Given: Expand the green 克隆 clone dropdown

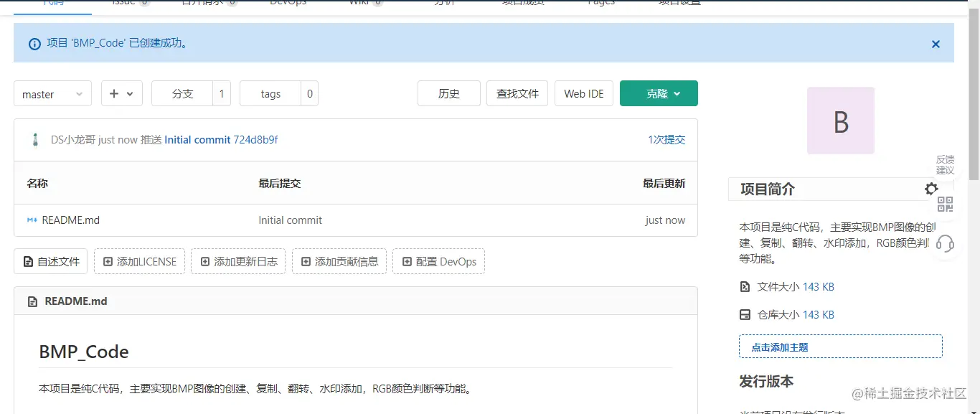Looking at the screenshot, I should [659, 93].
